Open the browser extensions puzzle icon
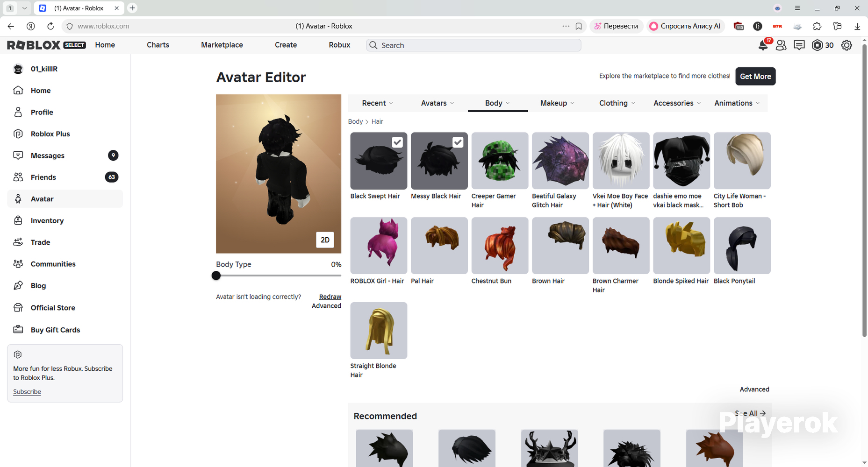The width and height of the screenshot is (868, 467). pos(817,26)
